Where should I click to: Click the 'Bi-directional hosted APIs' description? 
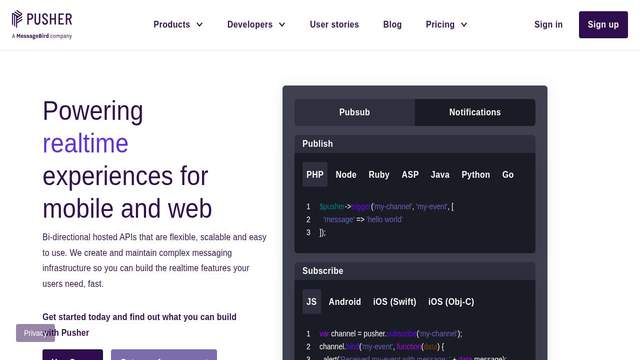coord(154,260)
